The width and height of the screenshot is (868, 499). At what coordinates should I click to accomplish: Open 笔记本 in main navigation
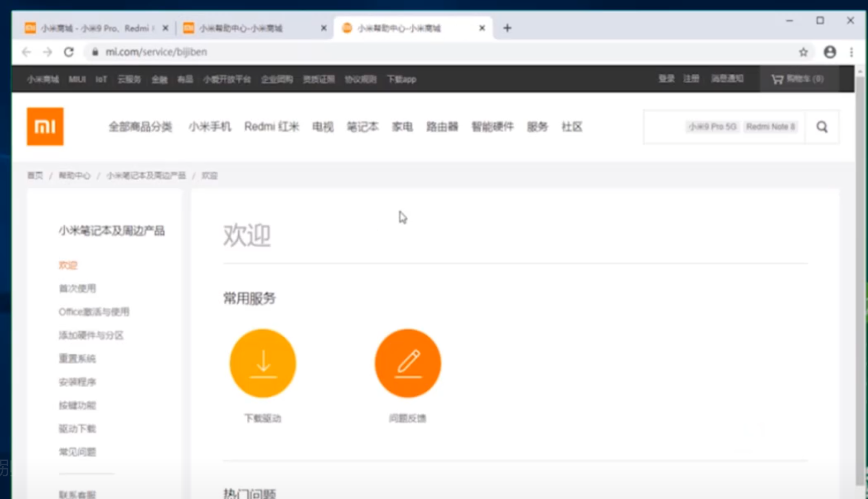pyautogui.click(x=362, y=127)
